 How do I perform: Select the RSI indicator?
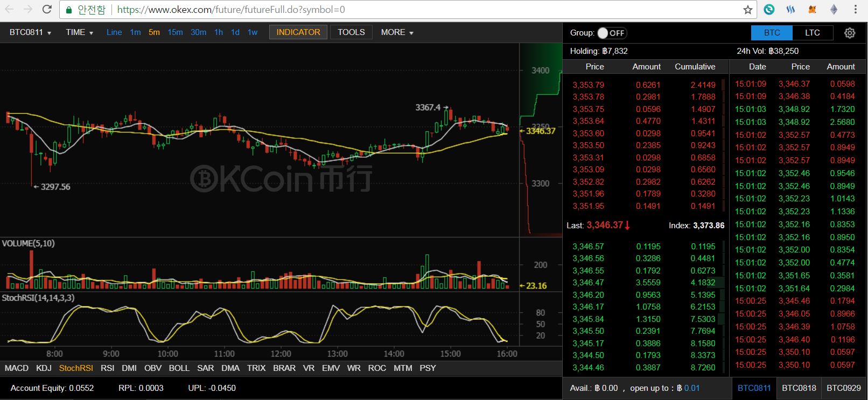pos(108,368)
